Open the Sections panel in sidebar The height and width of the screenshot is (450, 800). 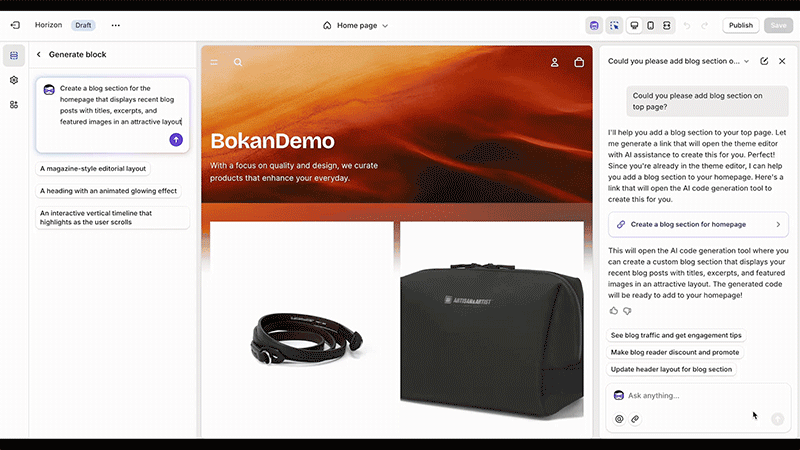[14, 55]
